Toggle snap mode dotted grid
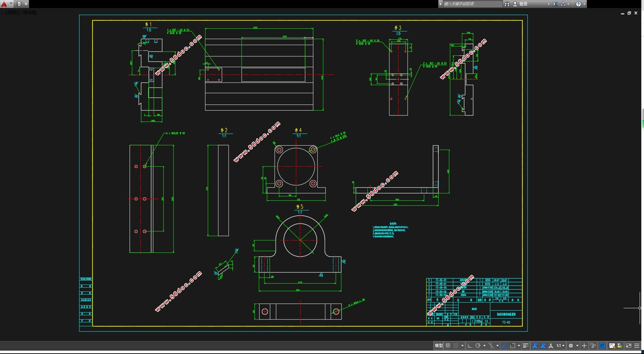Viewport: 644px width, 354px height. [456, 346]
